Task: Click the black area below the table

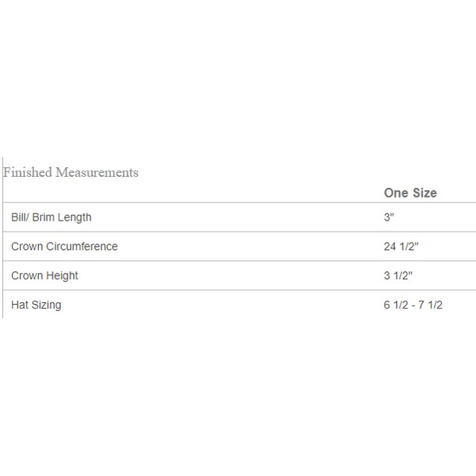Action: (x=238, y=397)
